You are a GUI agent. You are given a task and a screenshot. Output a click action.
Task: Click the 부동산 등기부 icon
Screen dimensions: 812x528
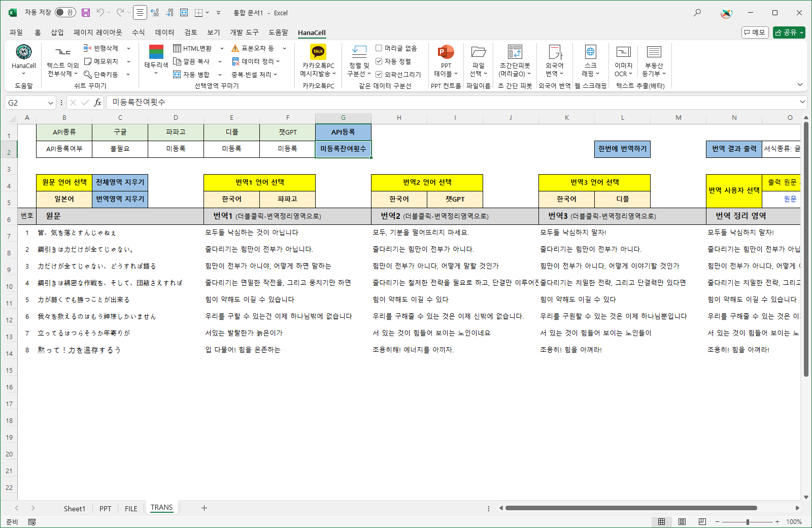tap(654, 52)
